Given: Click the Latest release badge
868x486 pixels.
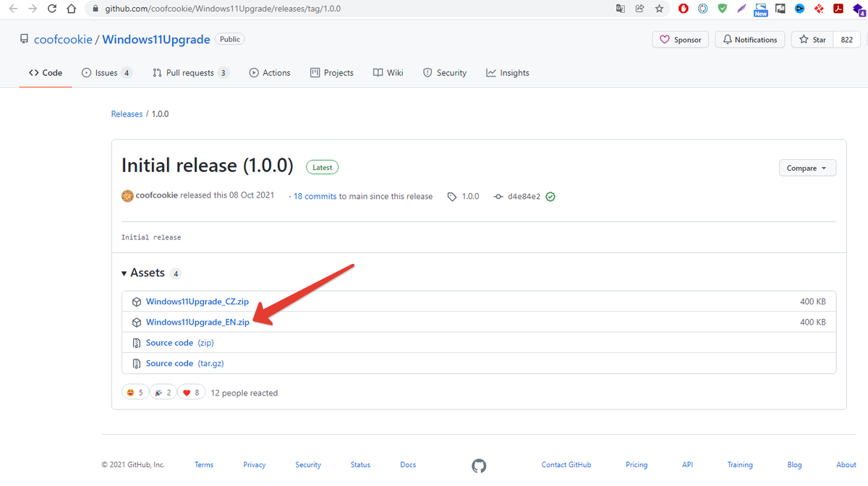Looking at the screenshot, I should point(322,167).
